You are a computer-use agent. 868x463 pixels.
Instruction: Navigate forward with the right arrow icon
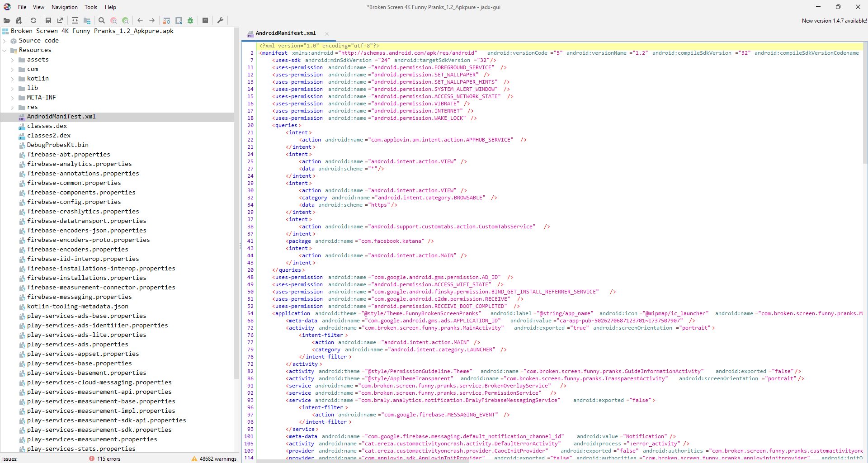[152, 20]
